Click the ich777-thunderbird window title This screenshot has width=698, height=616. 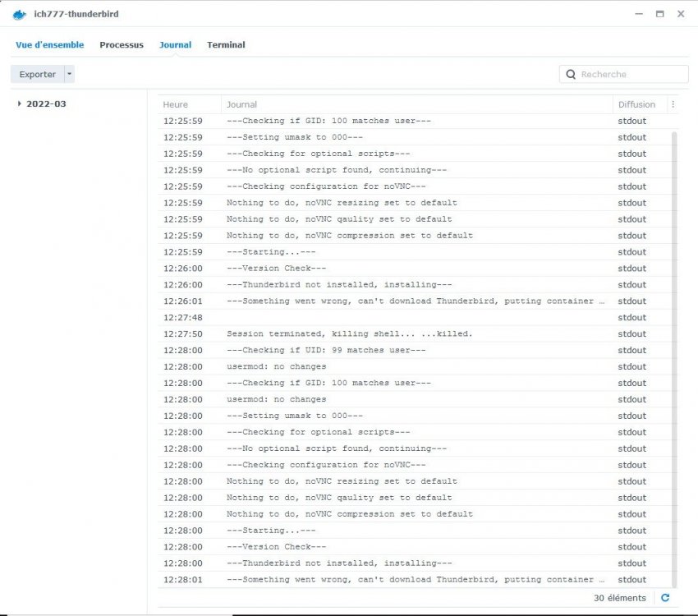[76, 14]
